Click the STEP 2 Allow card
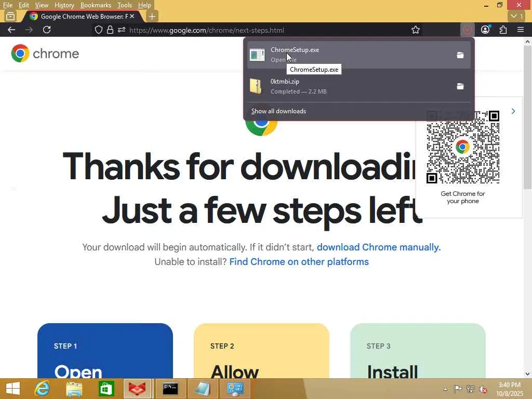The width and height of the screenshot is (532, 399). (261, 351)
